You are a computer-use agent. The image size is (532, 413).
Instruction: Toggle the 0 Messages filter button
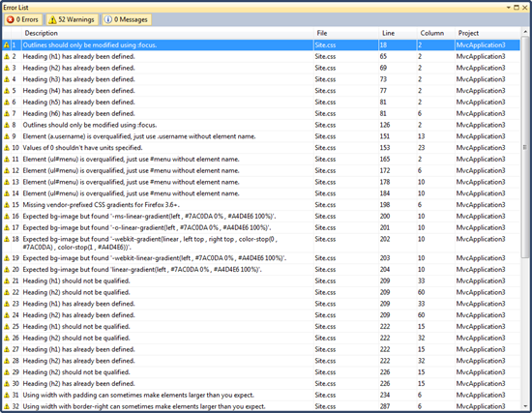[x=127, y=19]
